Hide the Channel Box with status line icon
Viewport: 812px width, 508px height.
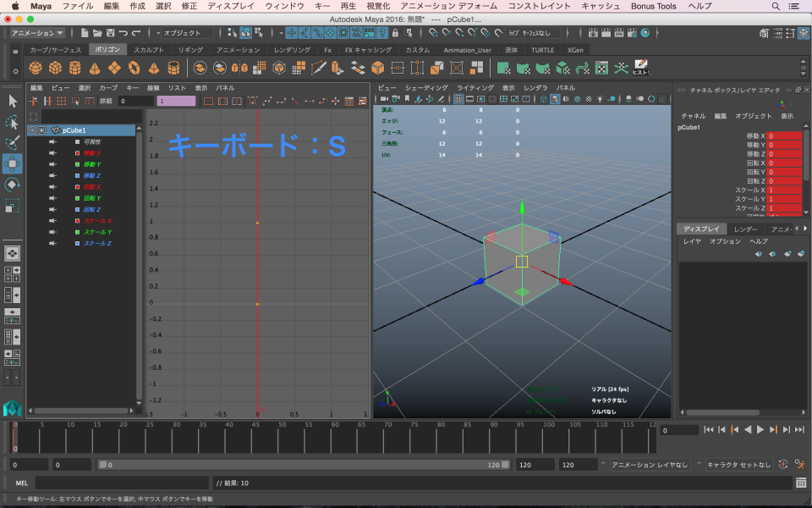[804, 33]
